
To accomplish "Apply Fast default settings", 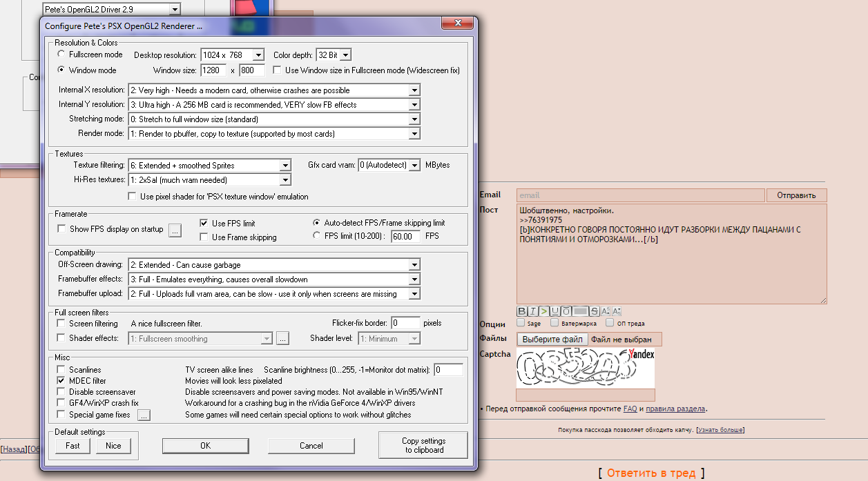I will point(73,446).
